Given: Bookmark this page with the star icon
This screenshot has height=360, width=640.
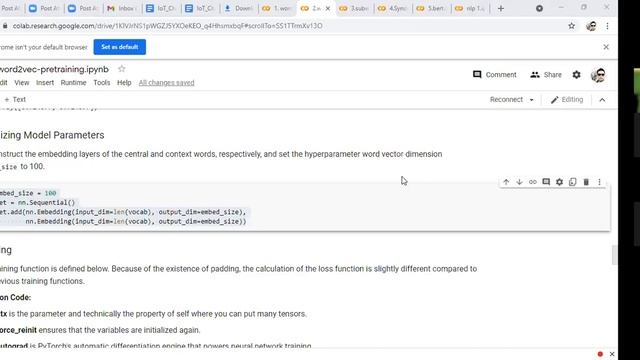Looking at the screenshot, I should 571,26.
